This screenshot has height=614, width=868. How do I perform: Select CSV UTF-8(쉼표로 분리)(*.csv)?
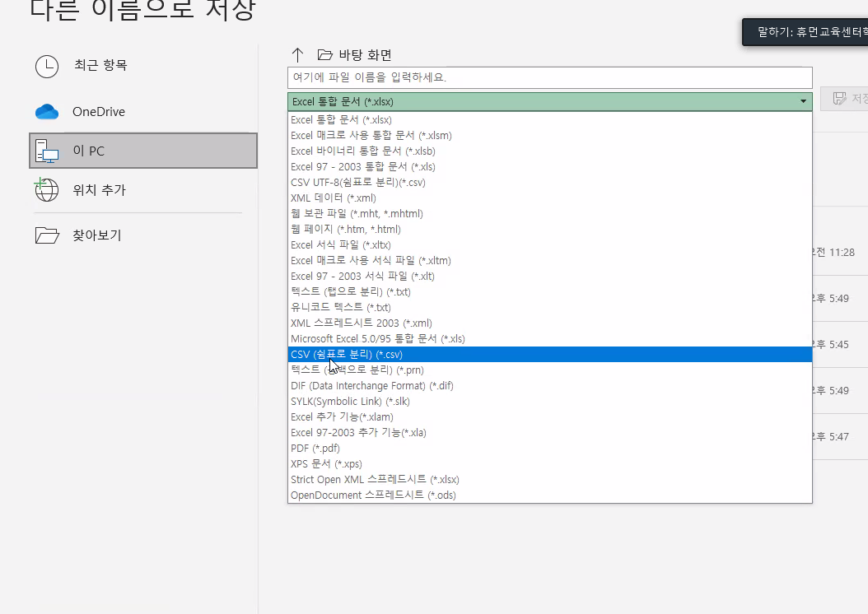pos(549,182)
